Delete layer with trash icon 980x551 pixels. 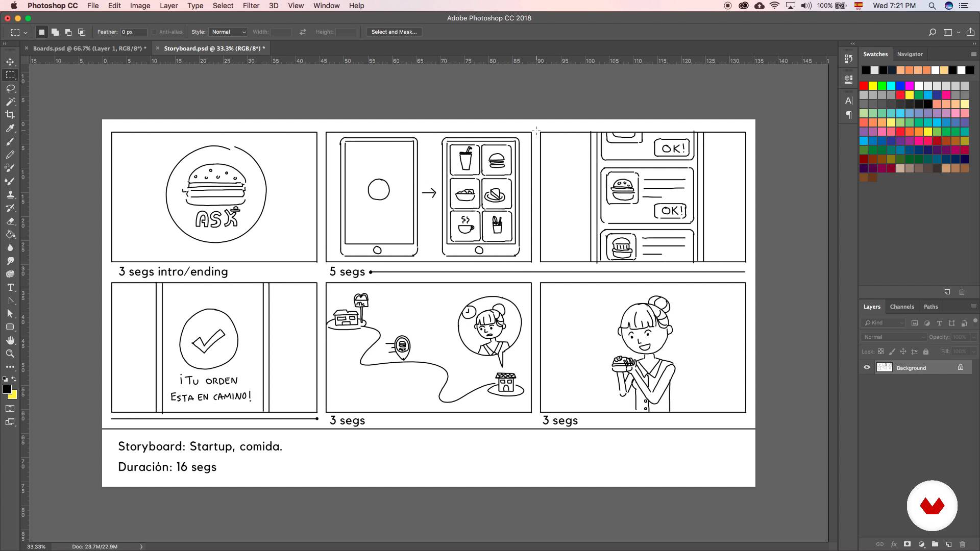pyautogui.click(x=963, y=544)
